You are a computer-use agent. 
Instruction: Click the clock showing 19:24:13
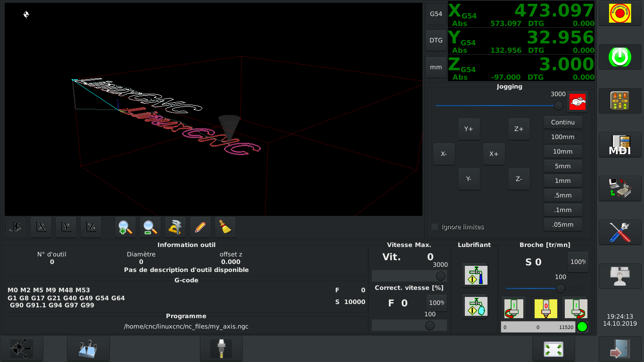619,316
